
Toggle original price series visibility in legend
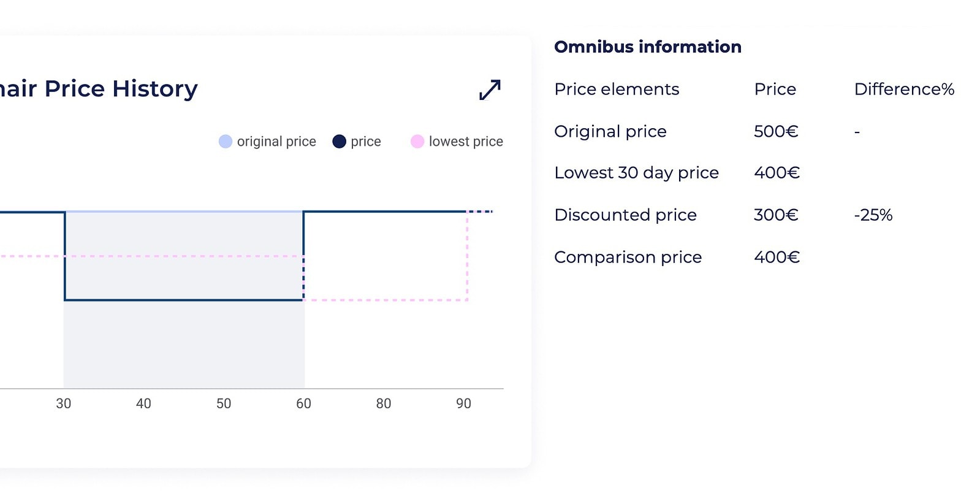click(x=225, y=141)
